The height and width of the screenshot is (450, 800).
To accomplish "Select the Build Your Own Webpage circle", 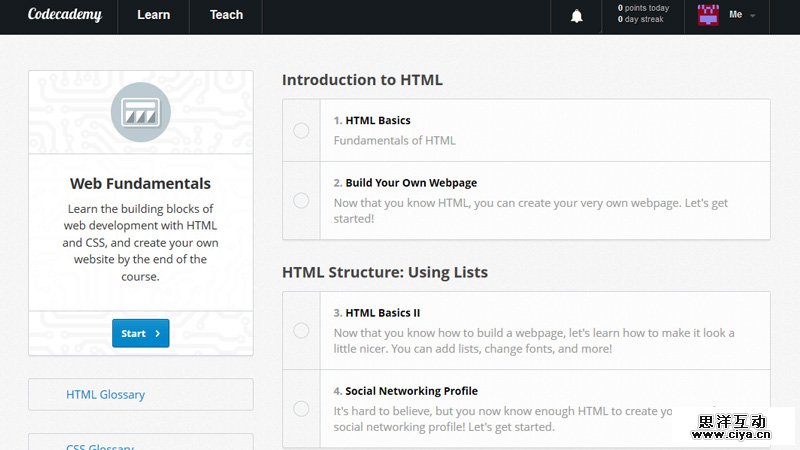I will click(x=301, y=201).
